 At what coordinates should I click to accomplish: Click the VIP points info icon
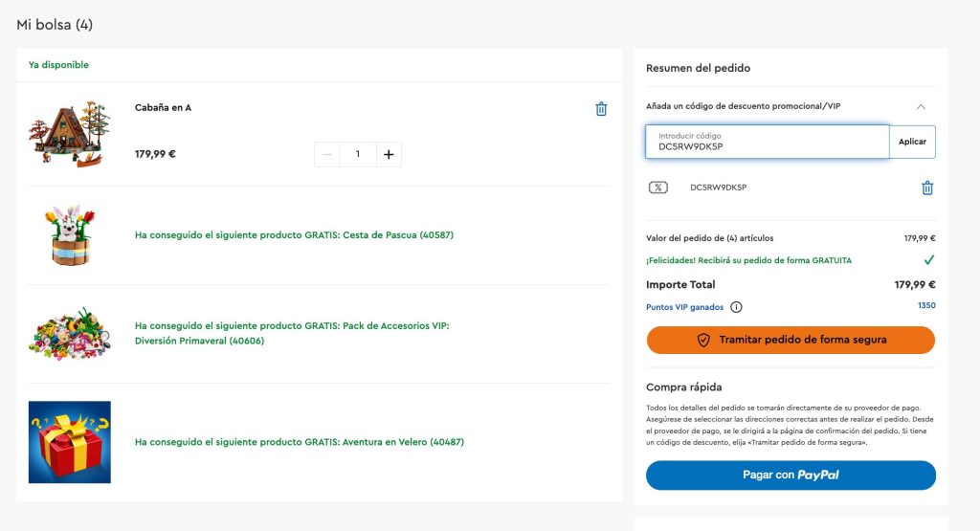pyautogui.click(x=736, y=307)
